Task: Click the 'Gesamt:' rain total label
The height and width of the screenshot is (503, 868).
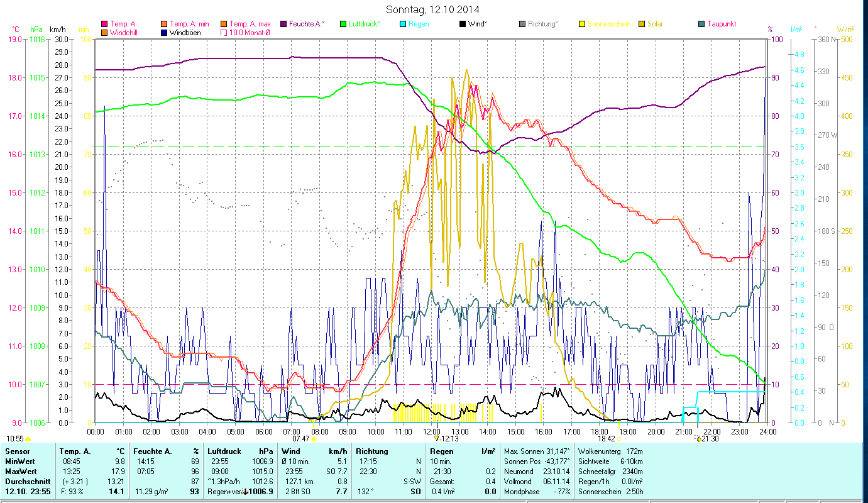Action: (x=443, y=482)
